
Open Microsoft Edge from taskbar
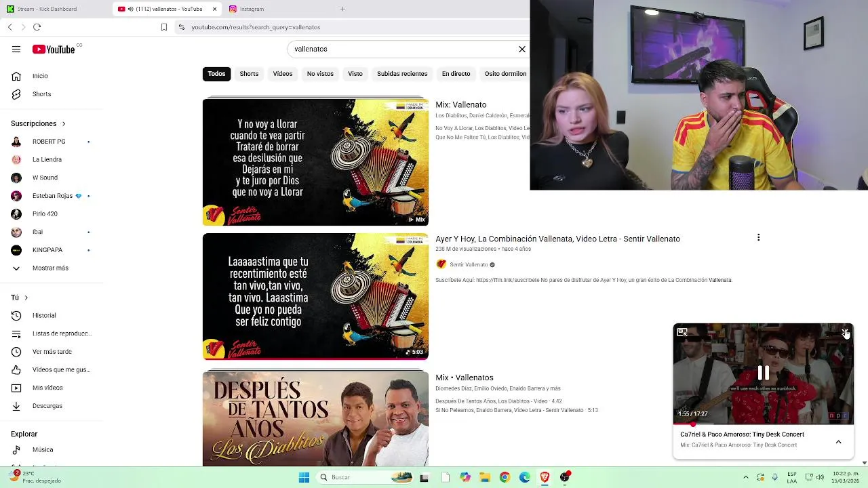pyautogui.click(x=524, y=477)
